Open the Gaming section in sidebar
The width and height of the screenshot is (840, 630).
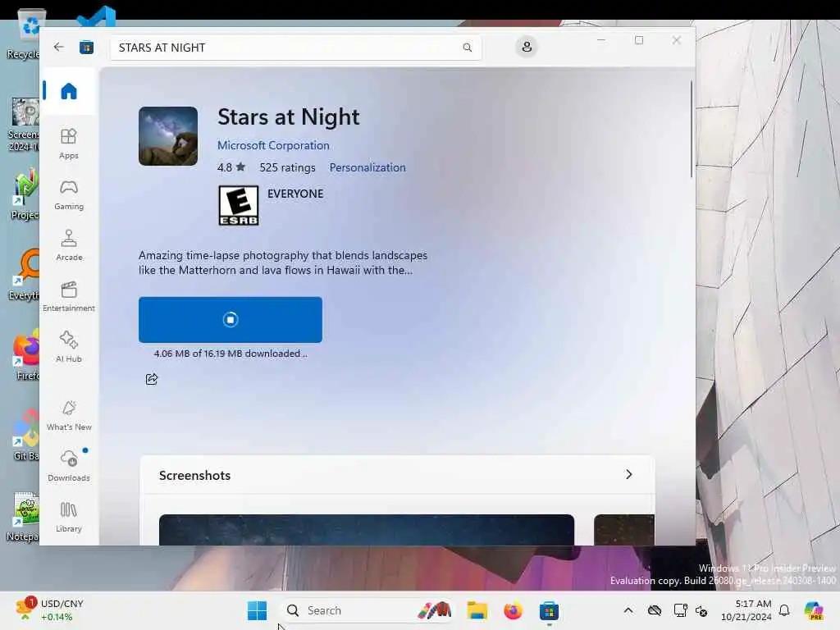click(x=69, y=194)
